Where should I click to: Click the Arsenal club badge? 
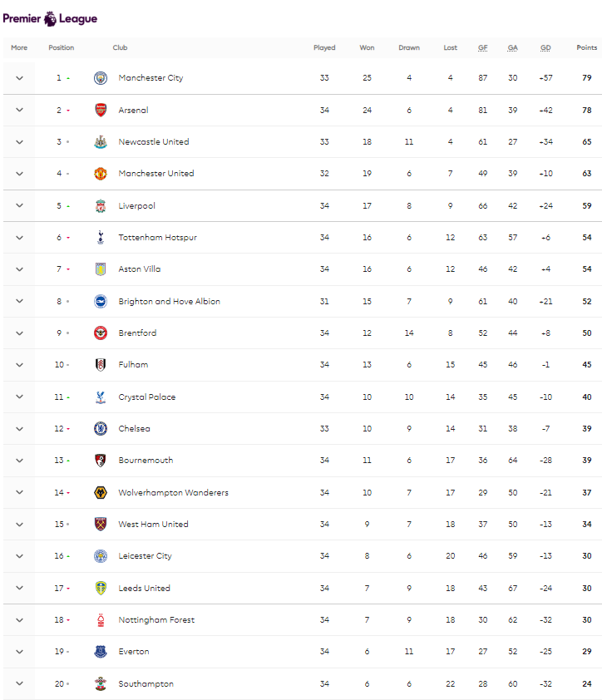click(101, 110)
